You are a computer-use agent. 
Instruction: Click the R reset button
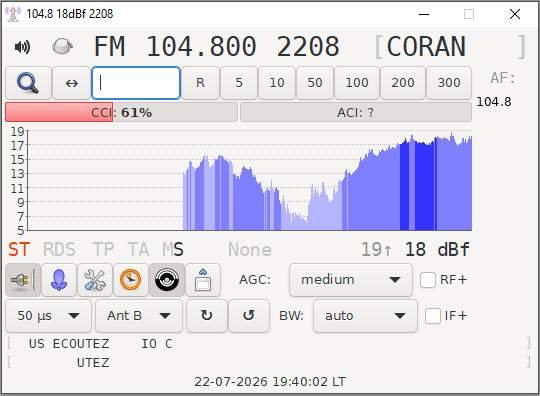pyautogui.click(x=200, y=83)
